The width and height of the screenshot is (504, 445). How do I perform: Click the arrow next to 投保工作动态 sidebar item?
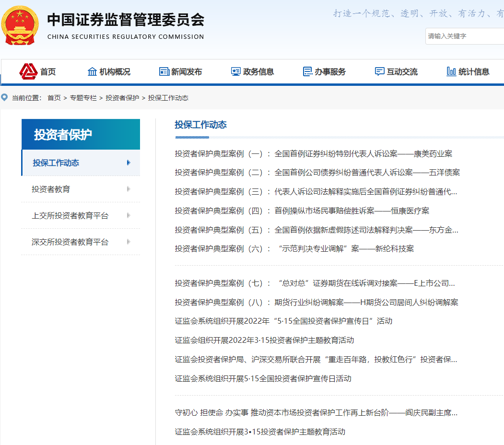tap(129, 163)
